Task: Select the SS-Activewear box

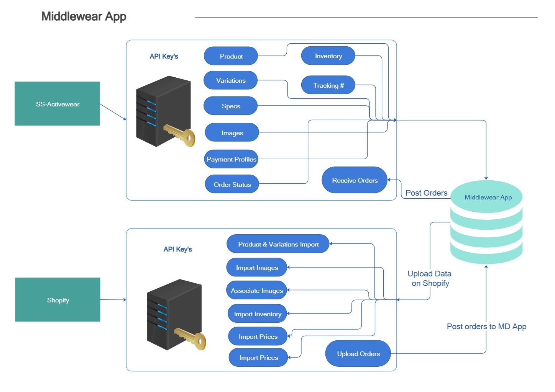Action: pyautogui.click(x=57, y=103)
